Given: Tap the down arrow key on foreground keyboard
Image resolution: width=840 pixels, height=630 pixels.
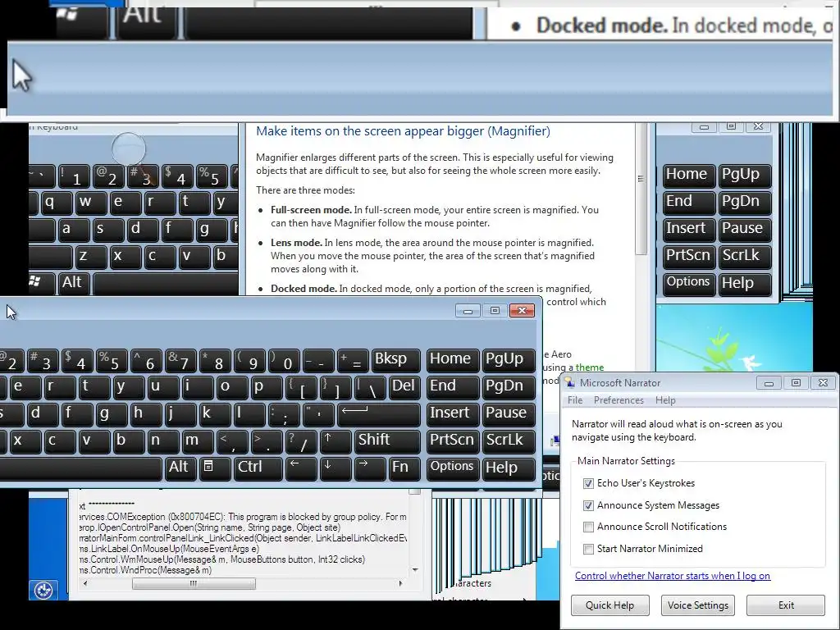Looking at the screenshot, I should click(335, 468).
